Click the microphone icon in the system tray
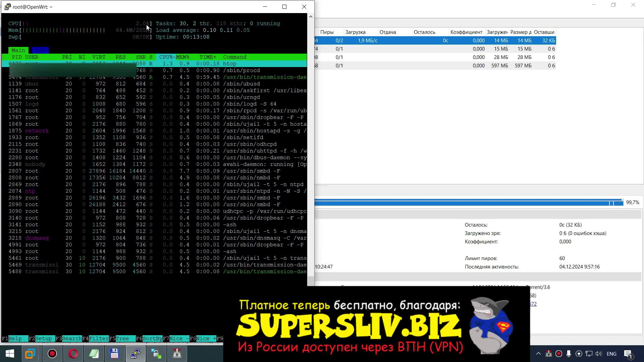 (x=568, y=353)
